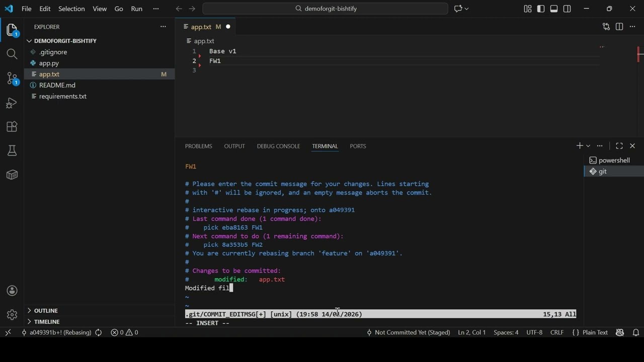Open Source Control view in activity bar

click(12, 78)
